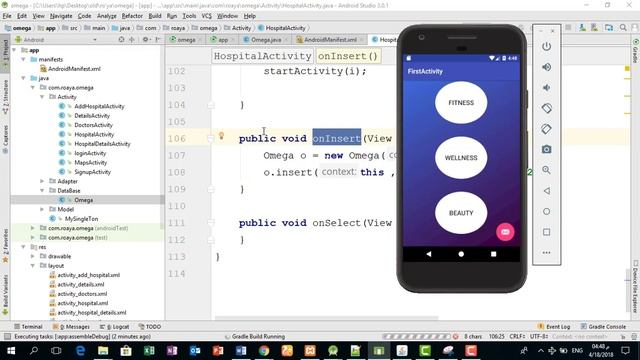This screenshot has height=360, width=640.
Task: Collapse the layout folder
Action: point(33,266)
